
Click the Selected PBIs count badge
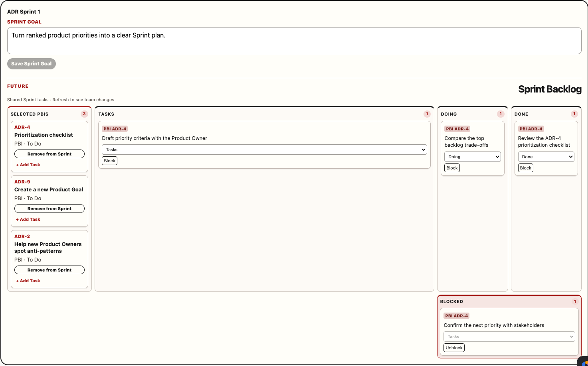click(84, 114)
